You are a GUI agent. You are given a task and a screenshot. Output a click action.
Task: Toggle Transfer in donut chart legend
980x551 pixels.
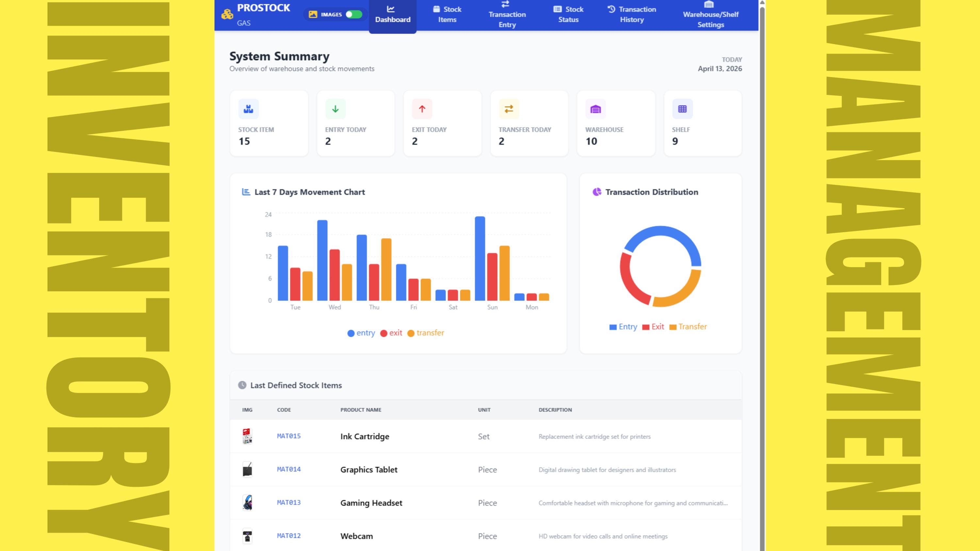coord(688,327)
